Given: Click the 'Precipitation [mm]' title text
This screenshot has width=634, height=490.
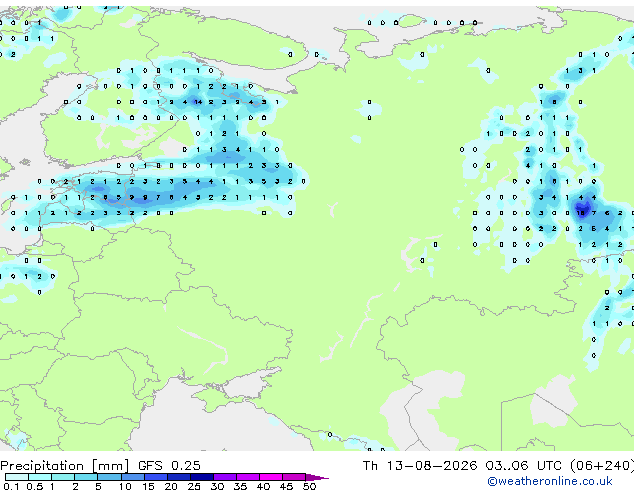Looking at the screenshot, I should (x=65, y=466).
